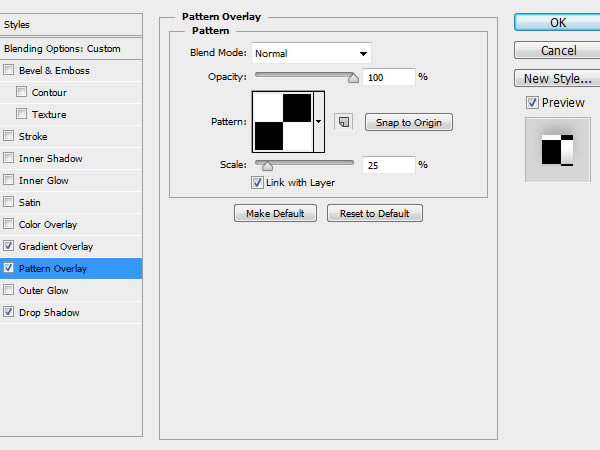Select Blending Options: Custom
600x450 pixels.
point(71,49)
